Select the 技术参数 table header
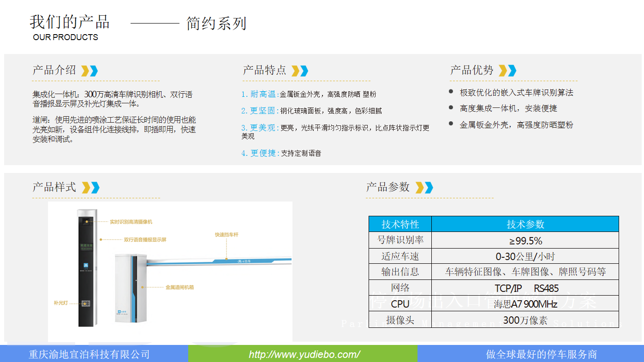Image resolution: width=644 pixels, height=362 pixels. 525,224
